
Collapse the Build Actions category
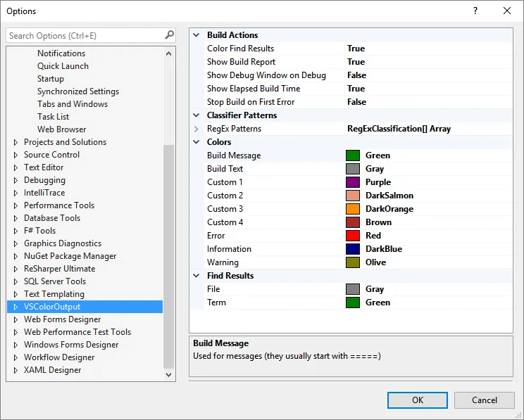[196, 35]
